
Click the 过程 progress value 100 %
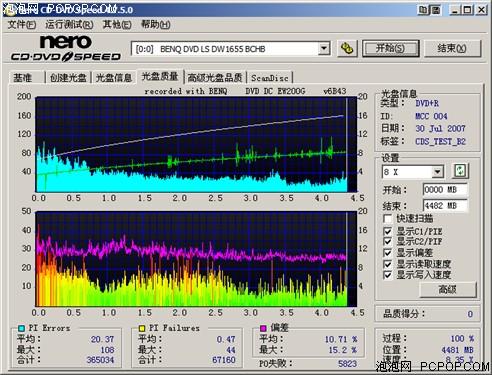[x=462, y=339]
